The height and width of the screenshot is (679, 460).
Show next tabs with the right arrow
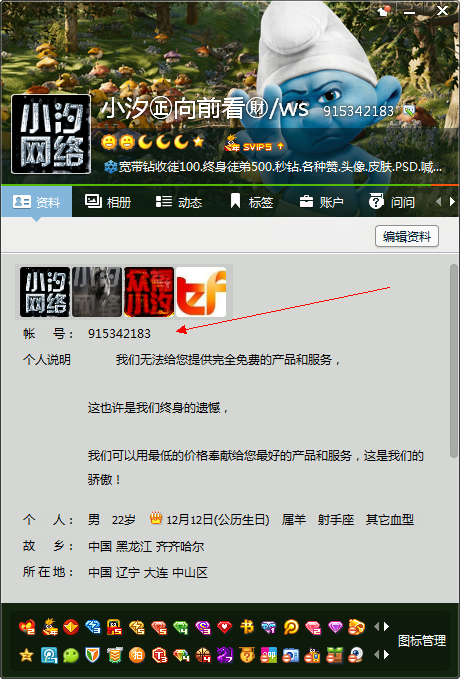click(453, 201)
